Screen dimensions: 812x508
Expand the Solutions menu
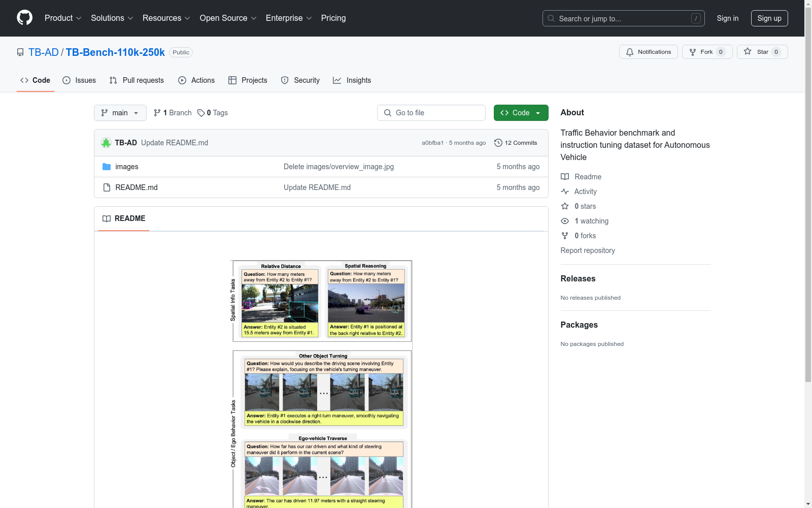(112, 18)
